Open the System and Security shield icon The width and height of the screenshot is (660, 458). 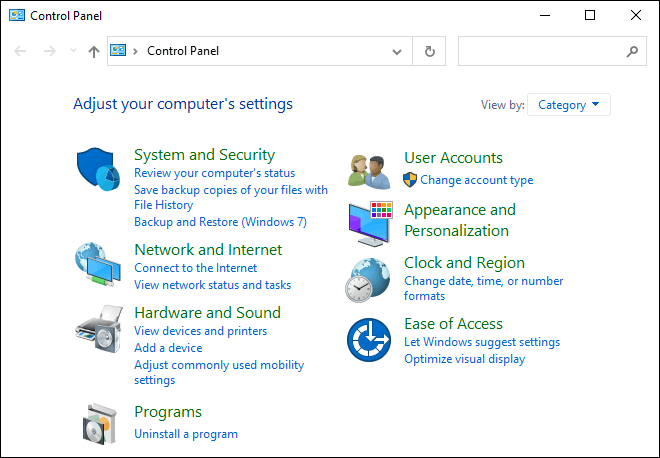click(x=98, y=169)
